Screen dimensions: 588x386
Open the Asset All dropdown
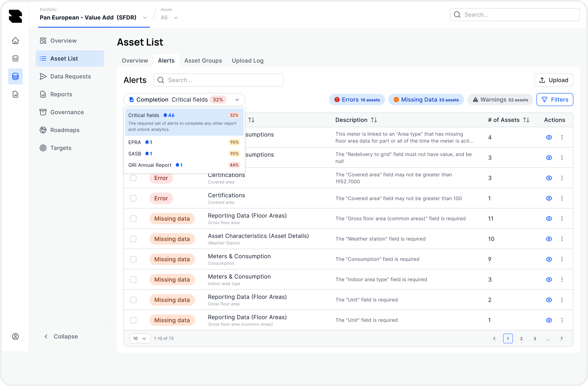pos(169,17)
